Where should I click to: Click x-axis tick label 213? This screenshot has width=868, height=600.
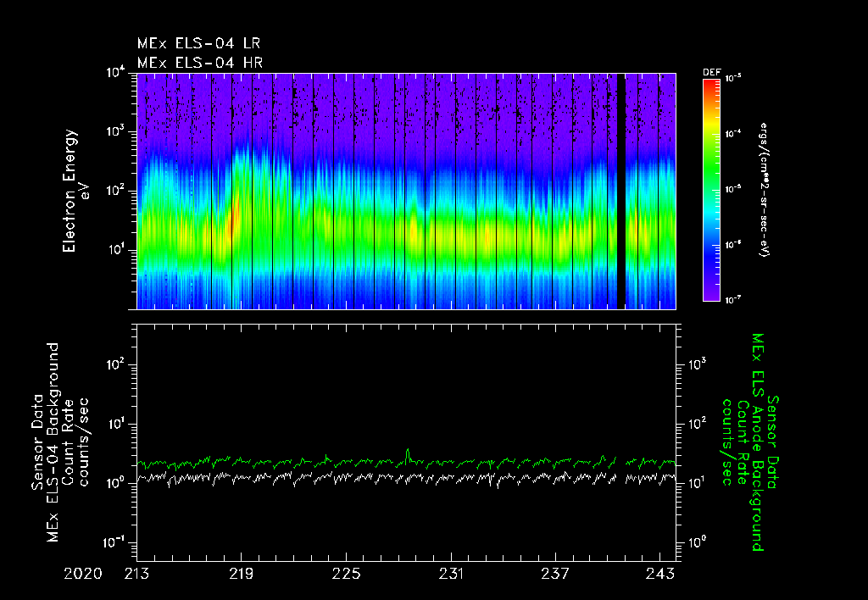[136, 574]
